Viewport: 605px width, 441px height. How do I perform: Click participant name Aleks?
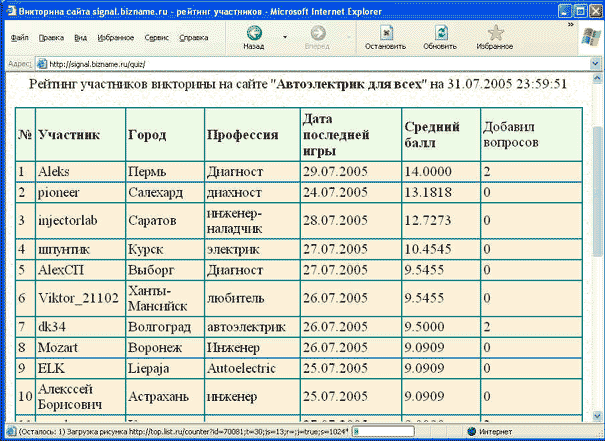click(x=54, y=171)
